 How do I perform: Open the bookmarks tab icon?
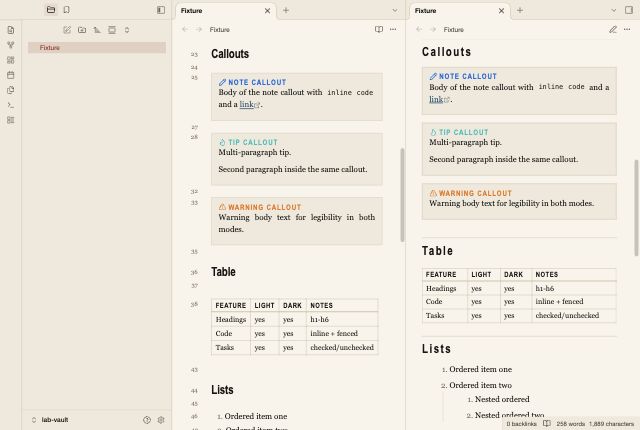(x=67, y=10)
